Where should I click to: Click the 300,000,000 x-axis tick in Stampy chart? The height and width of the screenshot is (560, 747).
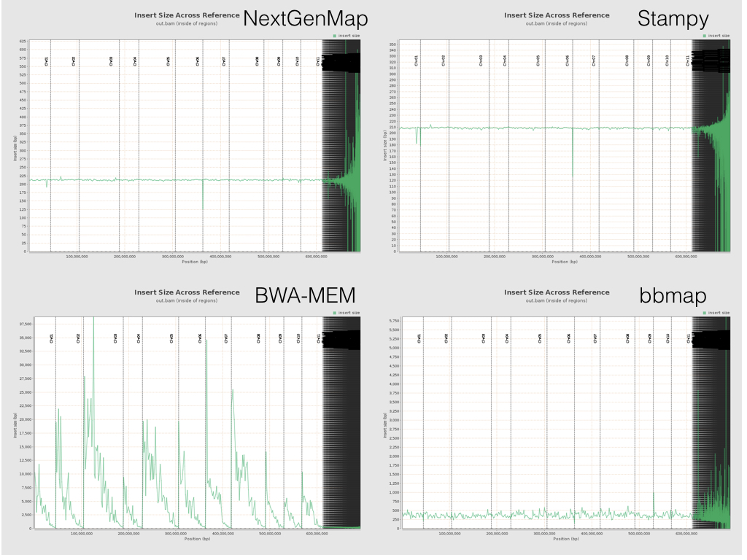click(543, 257)
